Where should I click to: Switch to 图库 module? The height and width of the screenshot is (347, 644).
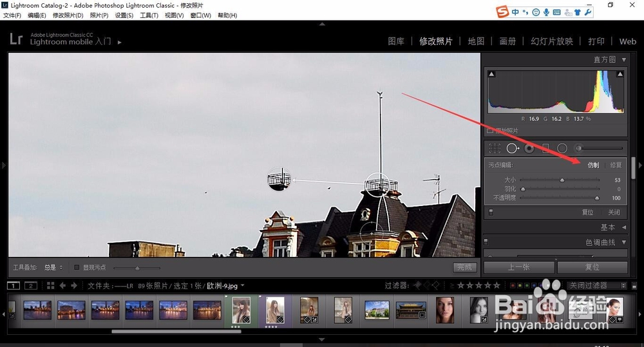(396, 41)
